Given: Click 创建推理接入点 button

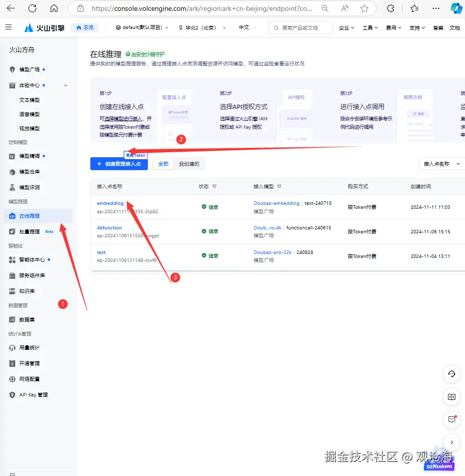Looking at the screenshot, I should pyautogui.click(x=119, y=164).
